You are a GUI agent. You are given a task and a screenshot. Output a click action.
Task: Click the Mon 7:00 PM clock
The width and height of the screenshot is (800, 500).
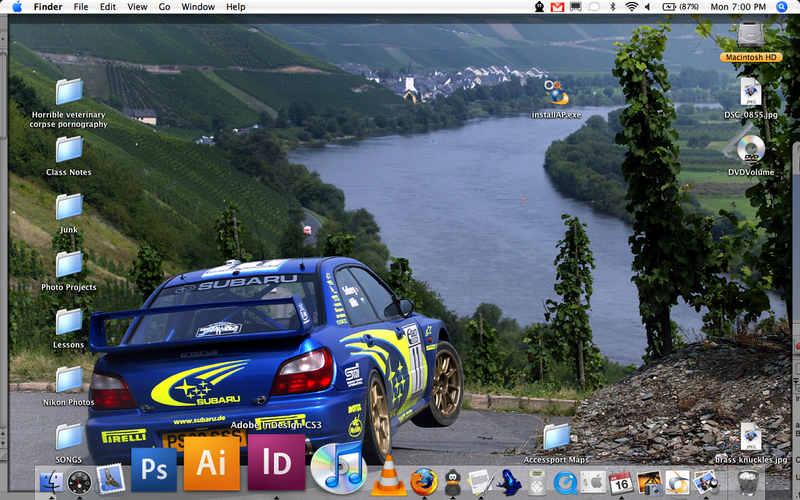[x=738, y=7]
